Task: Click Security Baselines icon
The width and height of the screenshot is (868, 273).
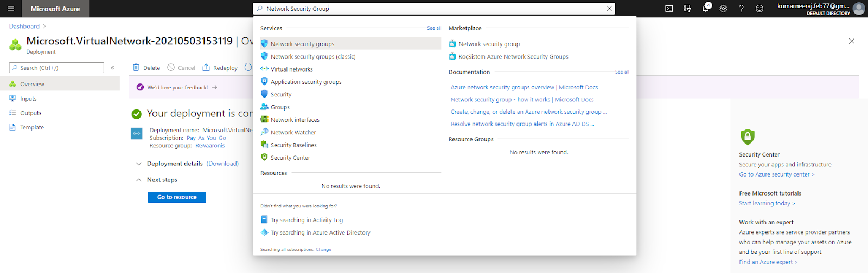Action: click(264, 145)
